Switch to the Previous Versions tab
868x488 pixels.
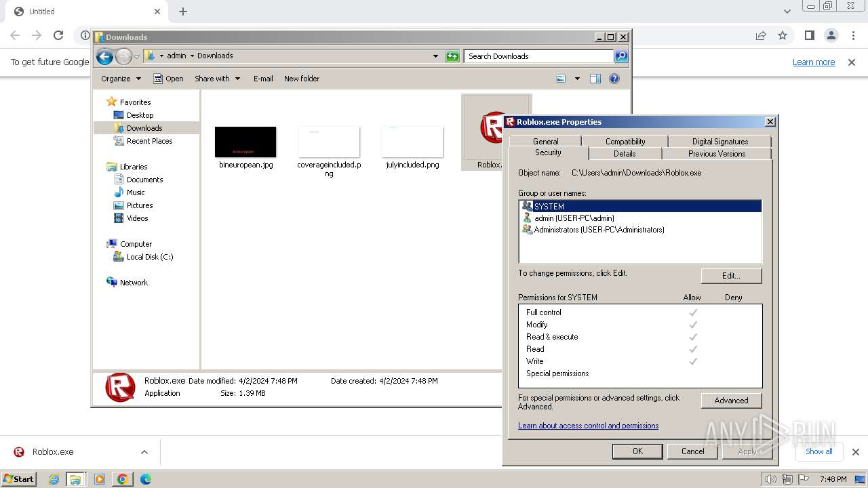pyautogui.click(x=717, y=154)
